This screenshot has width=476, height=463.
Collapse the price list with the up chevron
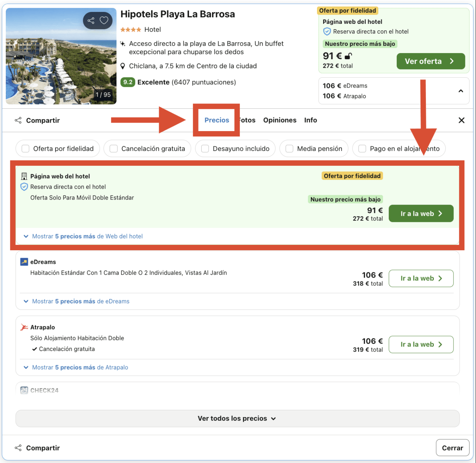(461, 91)
